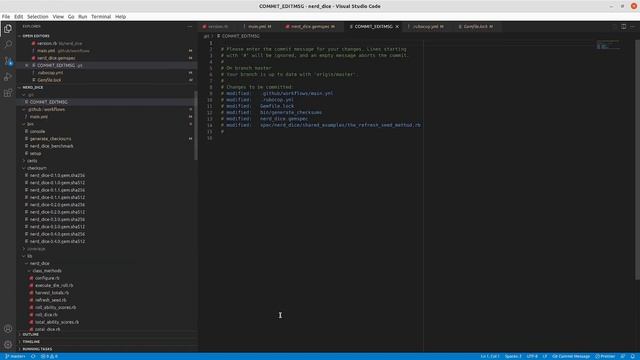Open the View menu
This screenshot has height=360, width=640.
(x=58, y=17)
